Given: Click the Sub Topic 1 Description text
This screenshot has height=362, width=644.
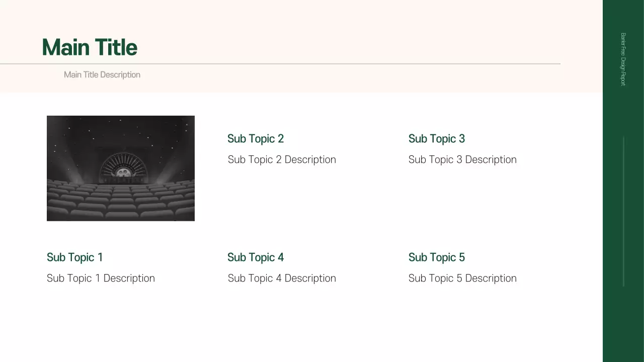Looking at the screenshot, I should 101,279.
